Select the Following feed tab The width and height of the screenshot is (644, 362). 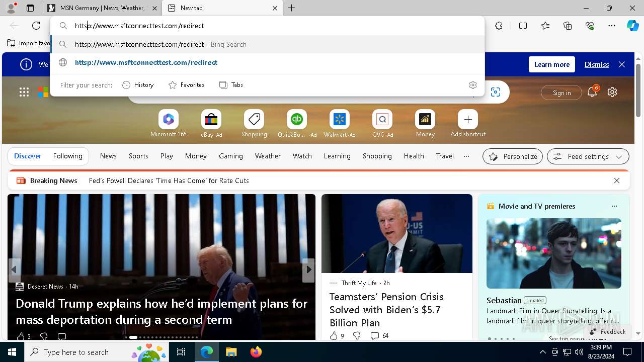67,156
